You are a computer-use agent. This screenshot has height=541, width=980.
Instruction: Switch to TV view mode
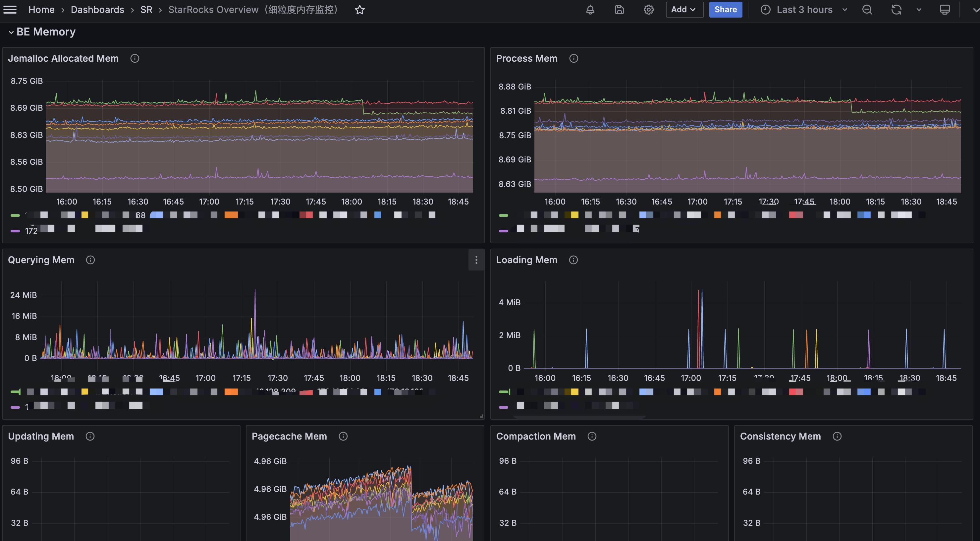945,10
